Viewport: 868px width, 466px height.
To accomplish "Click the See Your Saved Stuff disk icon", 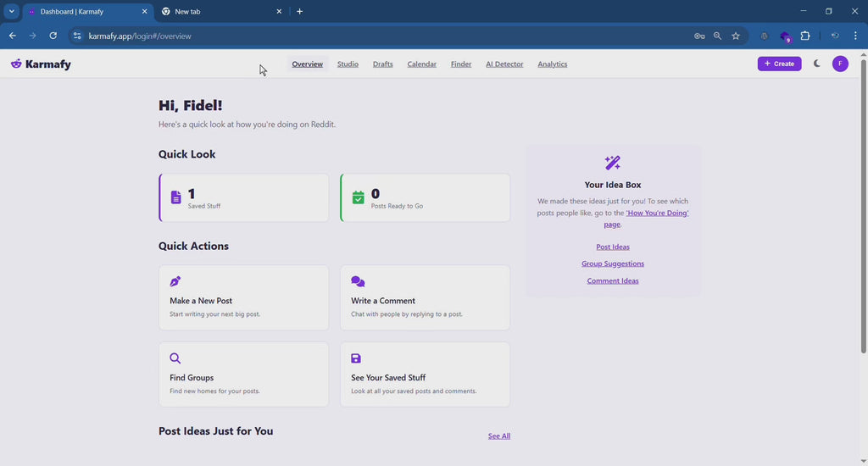I will point(356,358).
